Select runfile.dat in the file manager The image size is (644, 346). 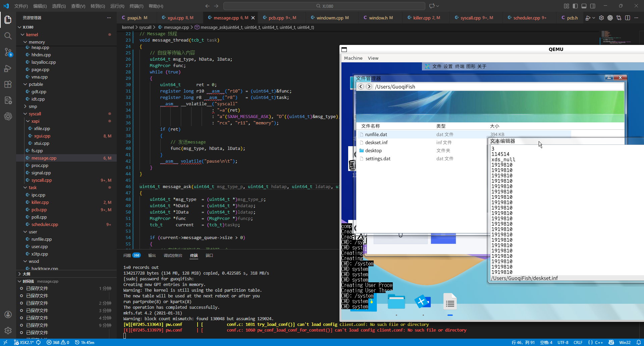(376, 134)
